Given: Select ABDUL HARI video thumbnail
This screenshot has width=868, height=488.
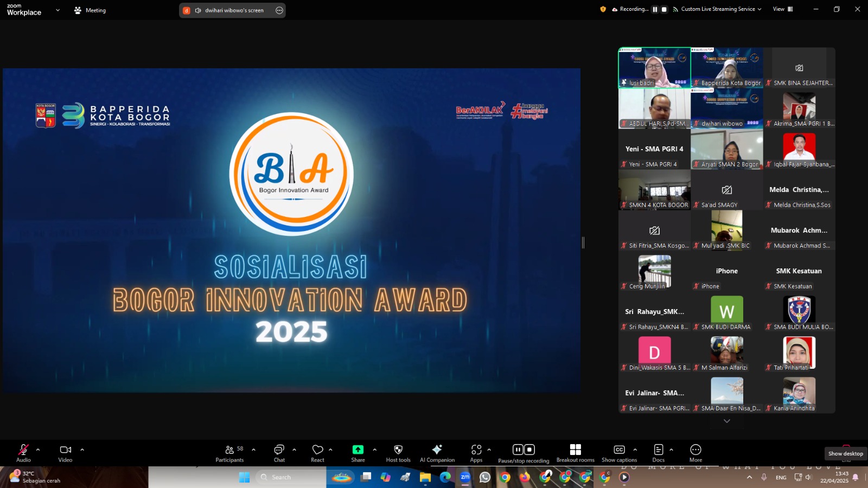Looking at the screenshot, I should pos(655,108).
